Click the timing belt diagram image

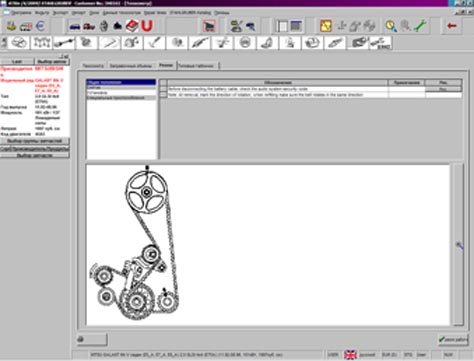[134, 243]
